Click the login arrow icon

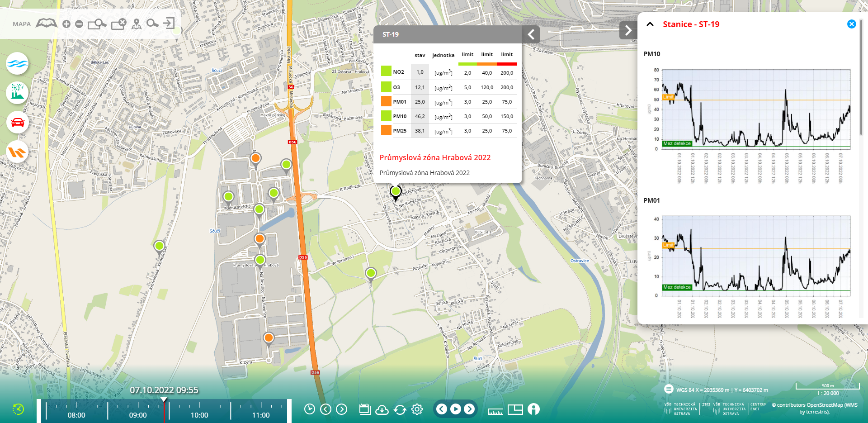pyautogui.click(x=169, y=23)
